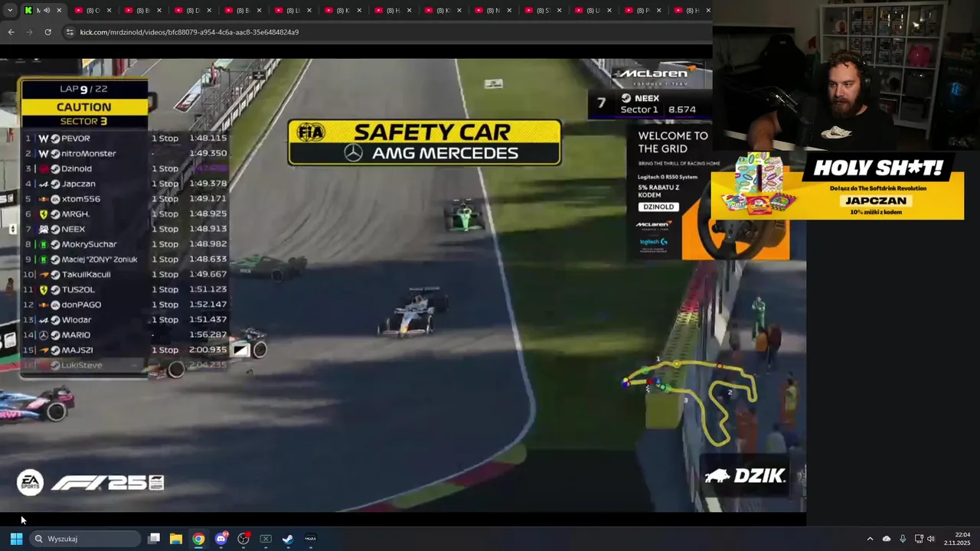Click the HOLY SH*T ad headline
980x551 pixels.
point(878,168)
